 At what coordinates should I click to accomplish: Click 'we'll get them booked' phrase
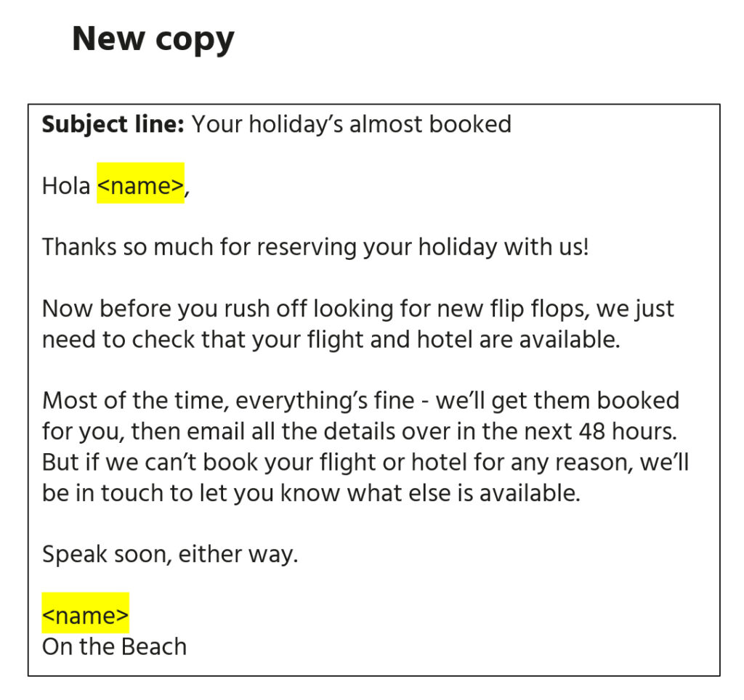558,402
